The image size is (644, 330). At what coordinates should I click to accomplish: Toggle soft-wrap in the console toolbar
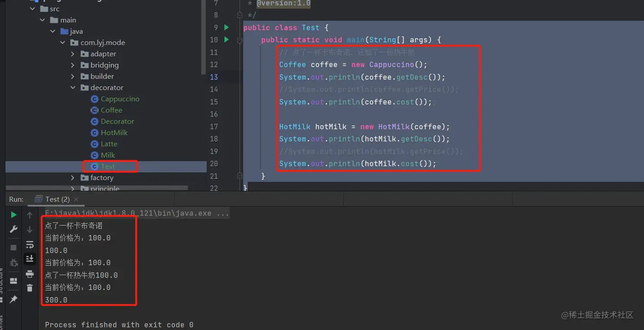click(30, 244)
